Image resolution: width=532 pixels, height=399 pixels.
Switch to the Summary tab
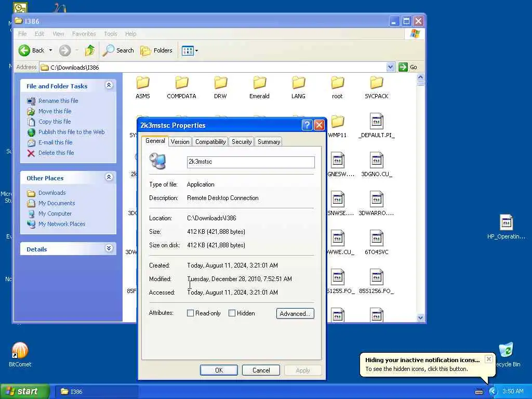[269, 142]
